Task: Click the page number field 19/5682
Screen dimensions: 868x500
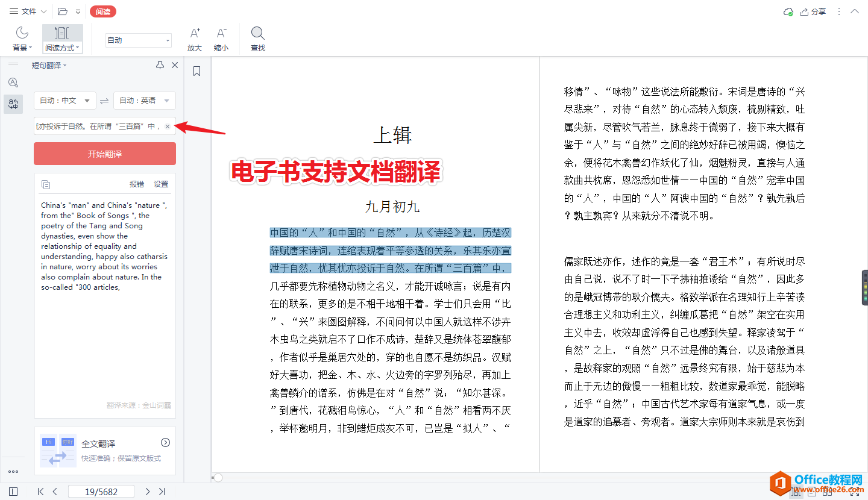Action: click(101, 492)
